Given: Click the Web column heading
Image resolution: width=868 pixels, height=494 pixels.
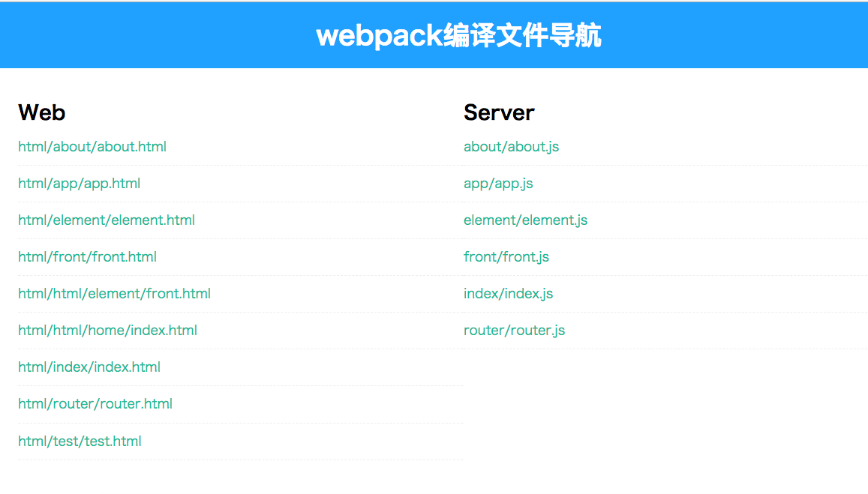Looking at the screenshot, I should click(41, 112).
